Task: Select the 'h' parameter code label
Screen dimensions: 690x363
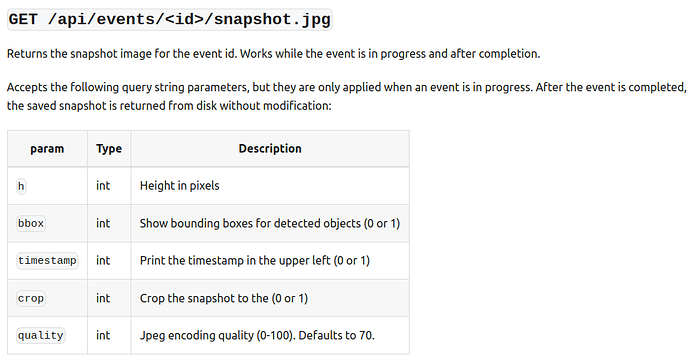Action: pyautogui.click(x=21, y=186)
